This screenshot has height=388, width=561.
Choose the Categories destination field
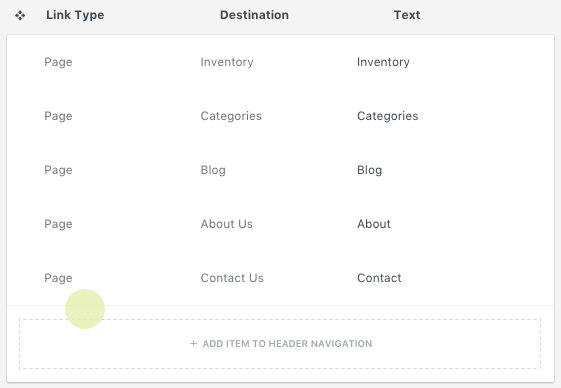pyautogui.click(x=231, y=116)
